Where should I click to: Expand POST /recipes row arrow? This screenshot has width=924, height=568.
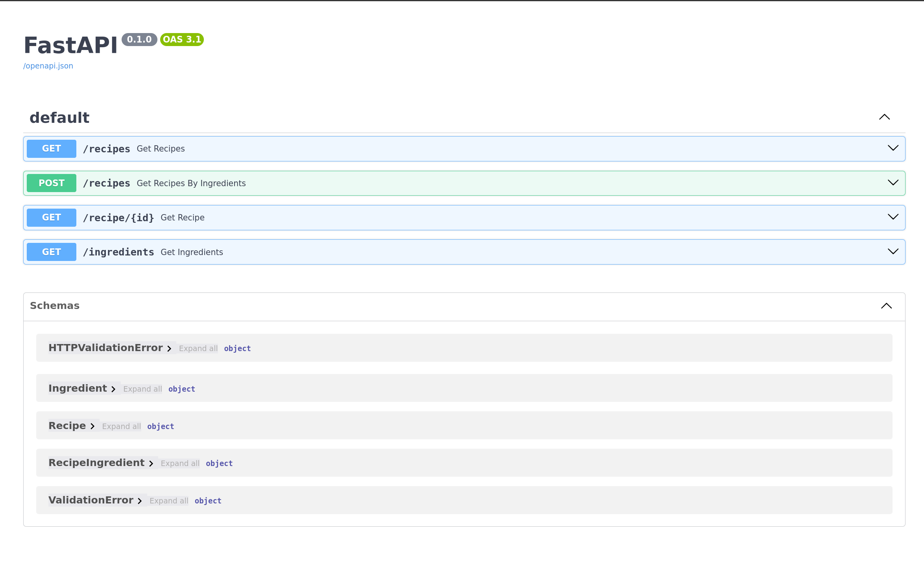pos(893,183)
